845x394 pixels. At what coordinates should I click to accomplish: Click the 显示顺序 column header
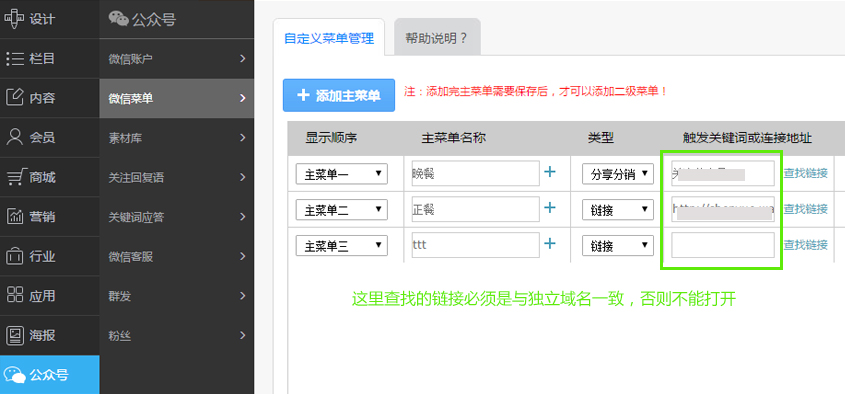[331, 138]
